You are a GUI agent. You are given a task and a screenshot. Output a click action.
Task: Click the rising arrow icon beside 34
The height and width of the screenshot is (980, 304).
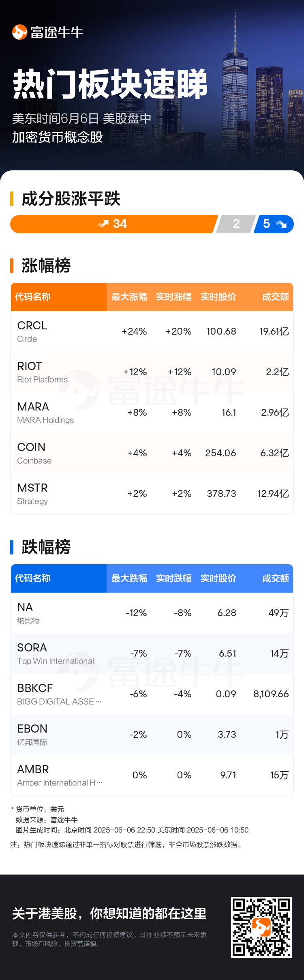[103, 224]
